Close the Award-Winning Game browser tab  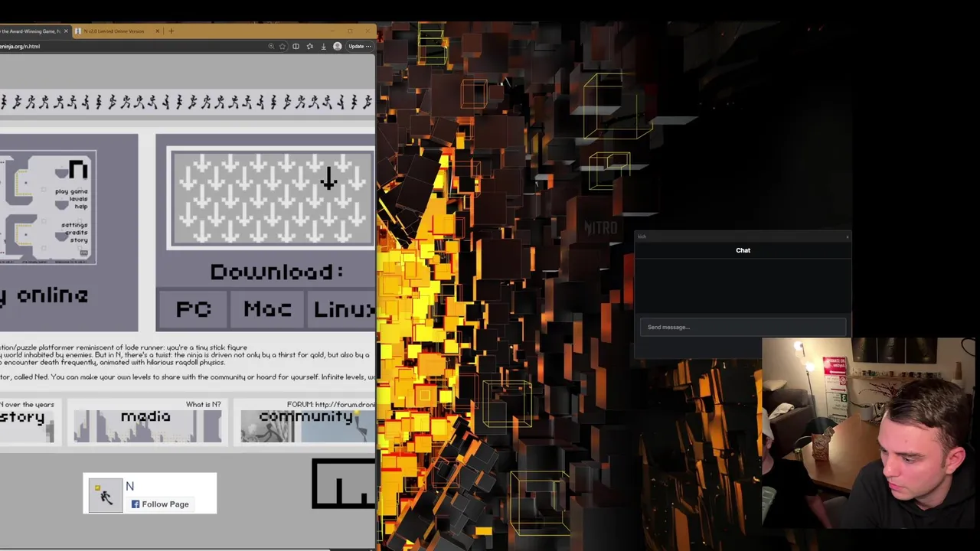coord(66,31)
